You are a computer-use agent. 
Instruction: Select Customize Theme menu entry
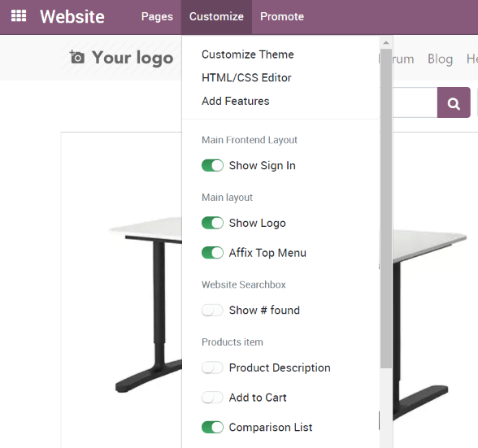[x=248, y=54]
